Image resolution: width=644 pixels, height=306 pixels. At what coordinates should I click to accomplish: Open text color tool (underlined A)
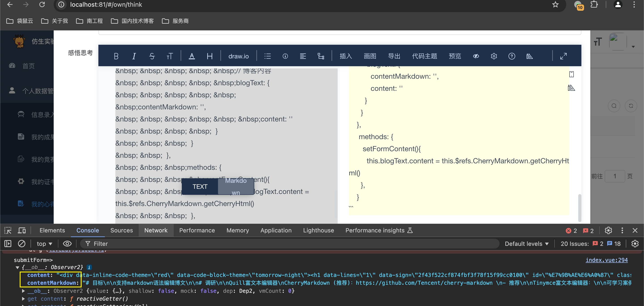click(x=192, y=56)
